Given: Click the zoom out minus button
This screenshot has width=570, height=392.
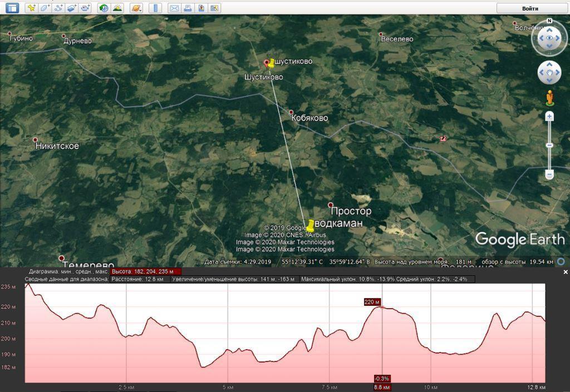Looking at the screenshot, I should 549,175.
